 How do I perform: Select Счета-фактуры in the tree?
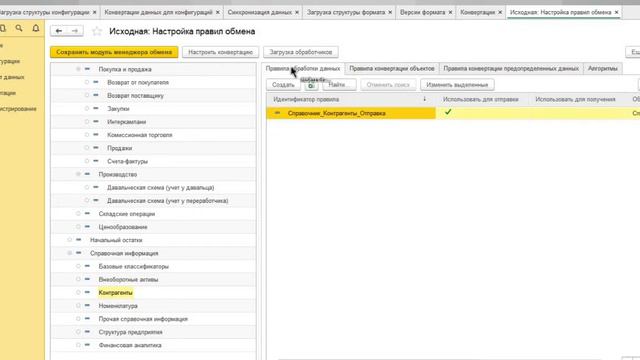pos(127,161)
